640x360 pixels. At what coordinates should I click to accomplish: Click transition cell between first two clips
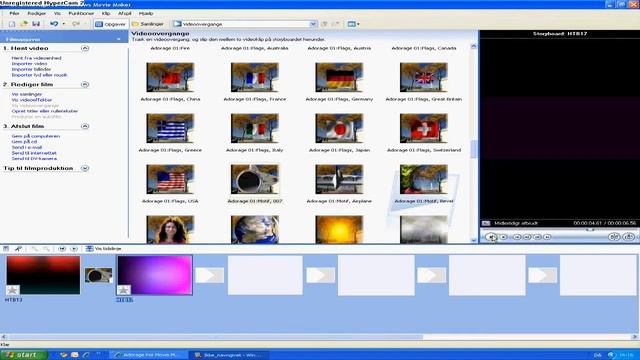[x=98, y=276]
